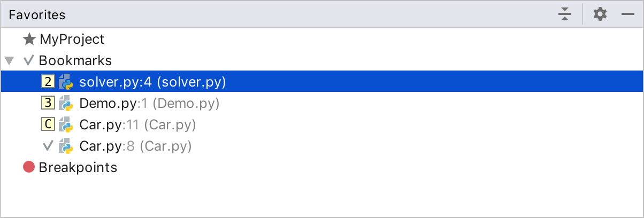This screenshot has height=218, width=644.
Task: Select the Demo.py:1 bookmark
Action: pyautogui.click(x=149, y=103)
